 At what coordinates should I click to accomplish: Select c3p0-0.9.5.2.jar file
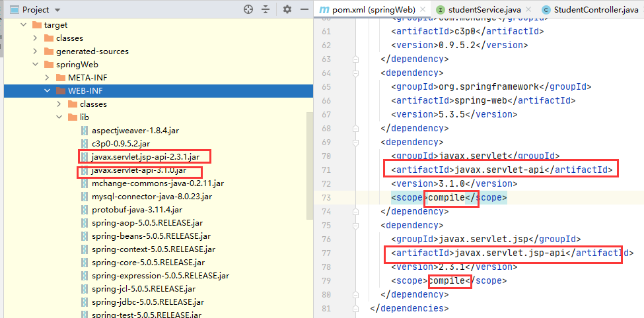(x=121, y=144)
